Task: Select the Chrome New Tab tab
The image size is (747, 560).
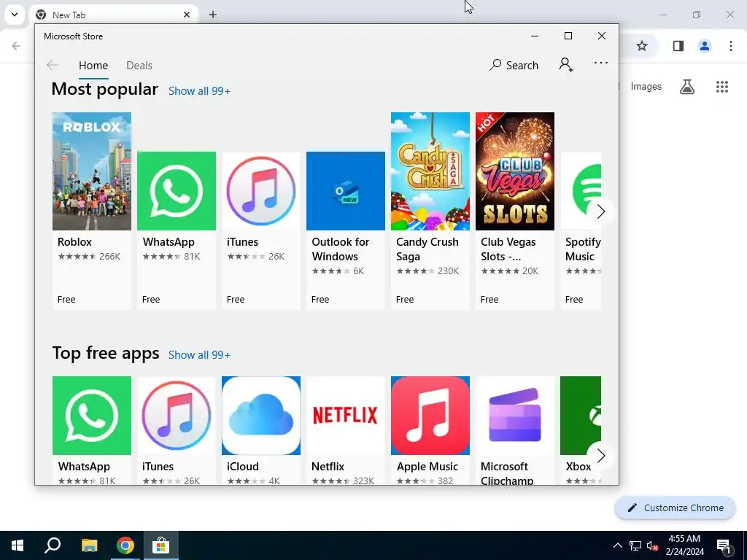Action: [113, 15]
